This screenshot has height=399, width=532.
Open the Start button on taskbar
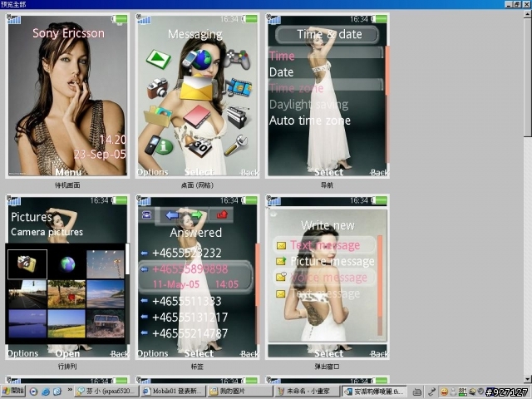13,391
